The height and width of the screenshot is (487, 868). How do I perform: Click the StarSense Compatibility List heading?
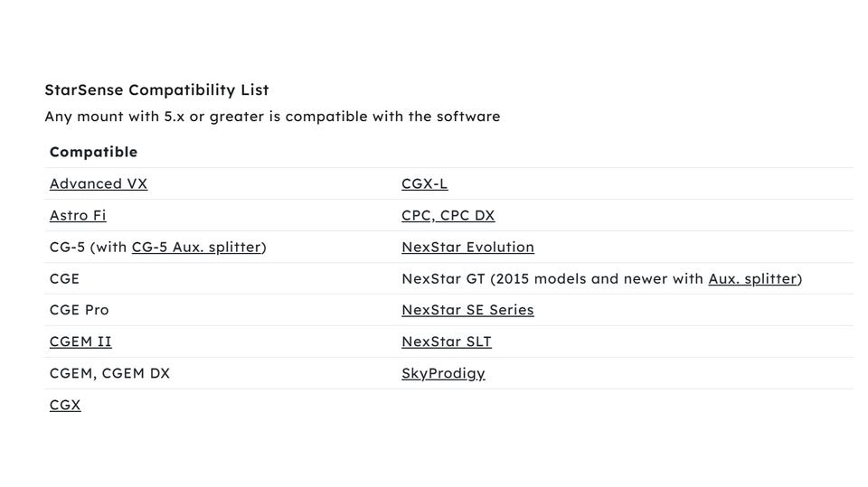point(156,90)
